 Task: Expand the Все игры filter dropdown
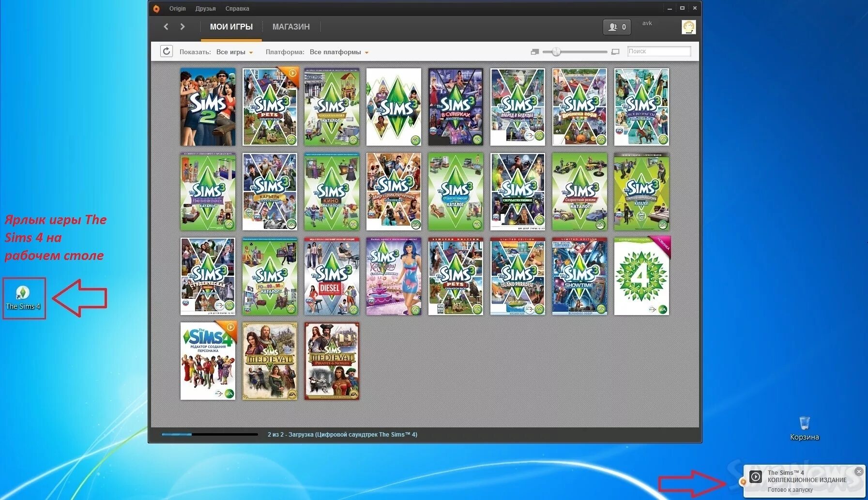tap(234, 52)
